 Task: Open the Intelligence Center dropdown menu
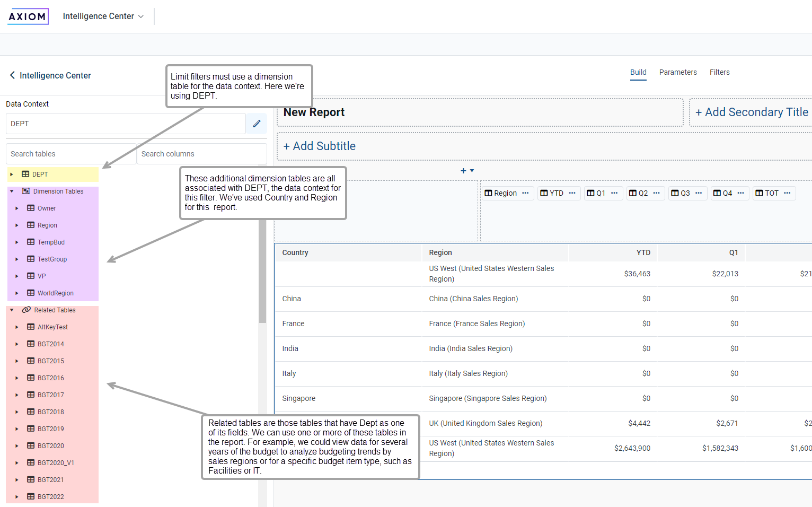coord(103,16)
